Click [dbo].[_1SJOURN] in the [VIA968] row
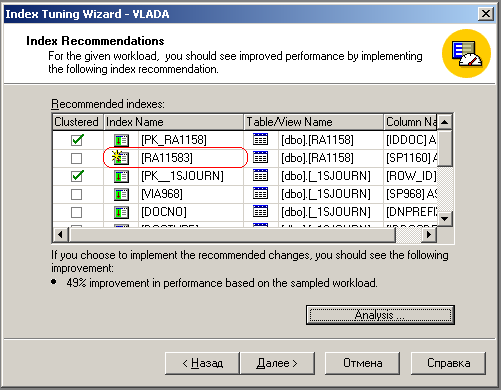The width and height of the screenshot is (501, 390). [326, 194]
